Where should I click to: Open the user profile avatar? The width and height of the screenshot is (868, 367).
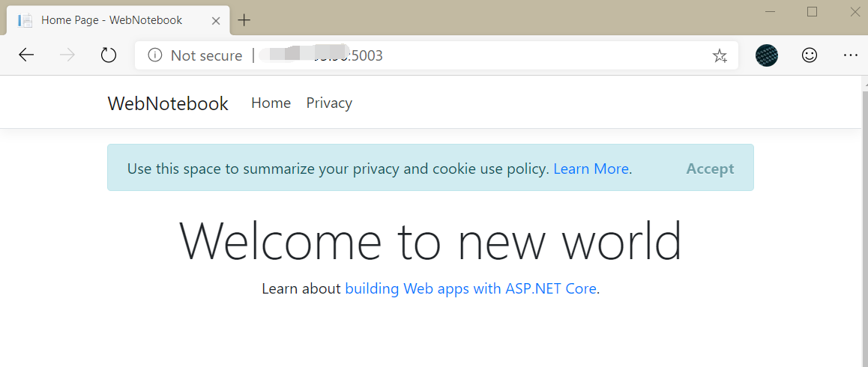(x=766, y=55)
